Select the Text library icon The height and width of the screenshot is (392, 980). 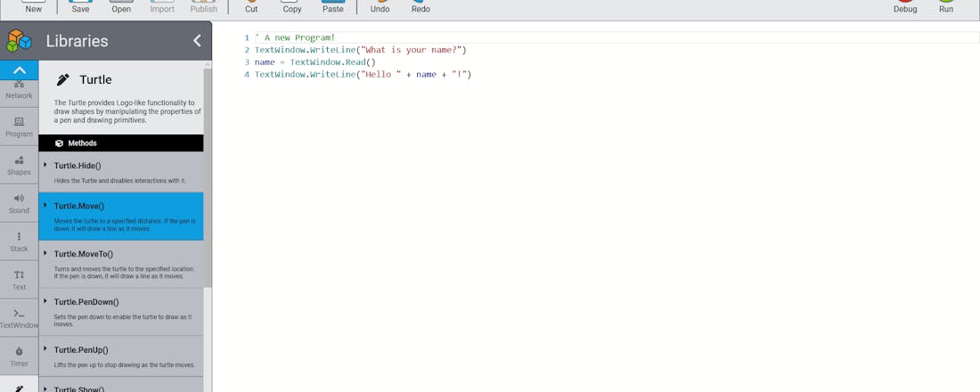tap(20, 280)
